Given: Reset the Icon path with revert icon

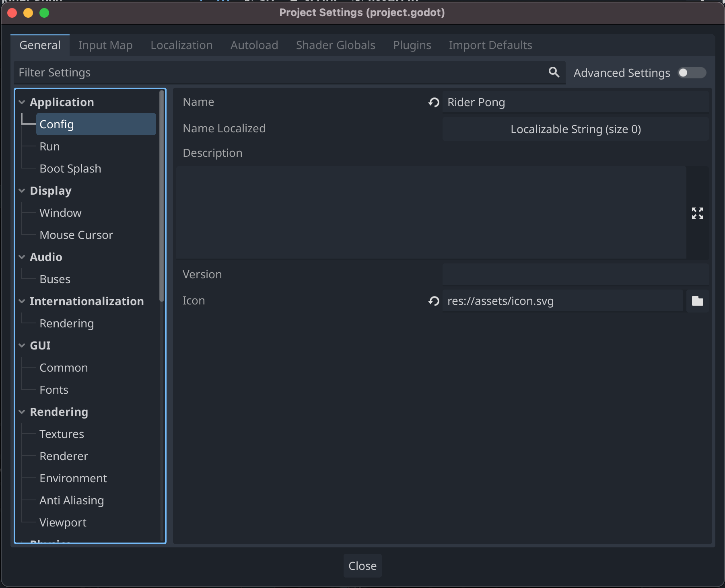Looking at the screenshot, I should pos(434,301).
